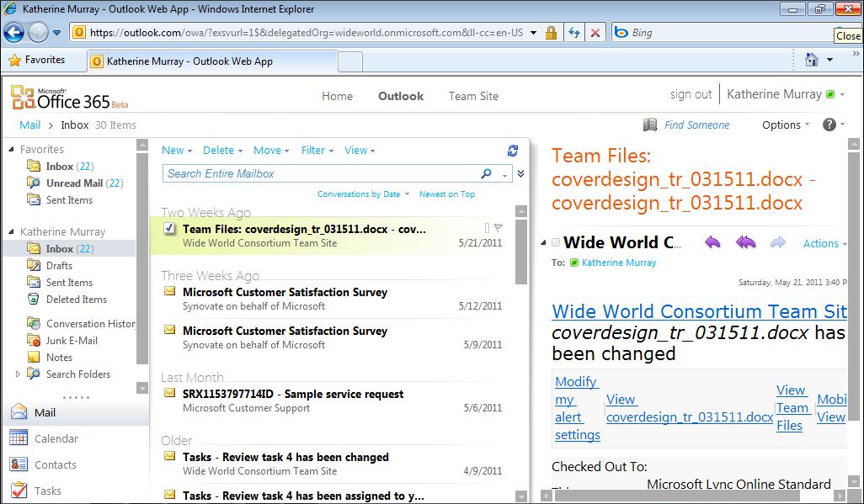
Task: Click the Find Someone address book icon
Action: (x=650, y=125)
